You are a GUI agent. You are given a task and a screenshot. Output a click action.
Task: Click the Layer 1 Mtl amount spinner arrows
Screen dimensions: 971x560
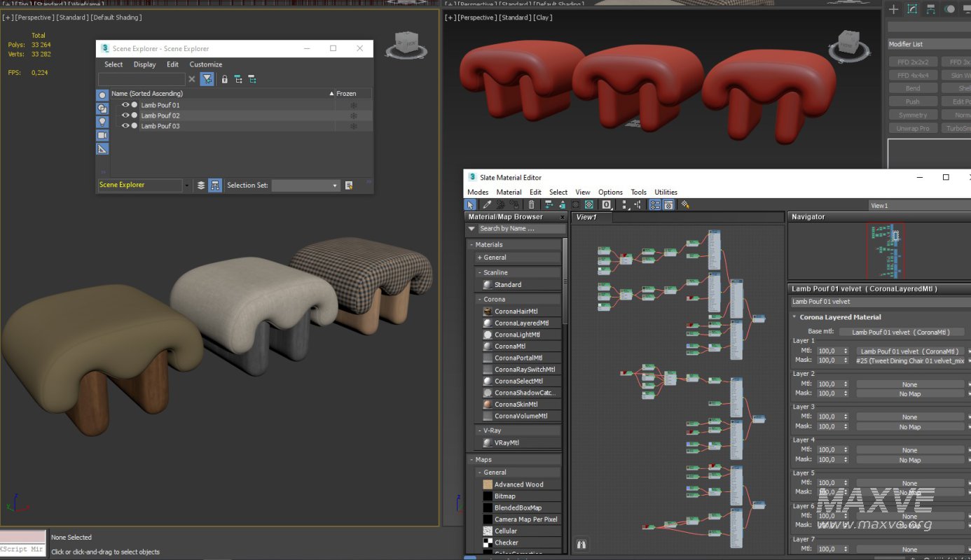pyautogui.click(x=846, y=351)
